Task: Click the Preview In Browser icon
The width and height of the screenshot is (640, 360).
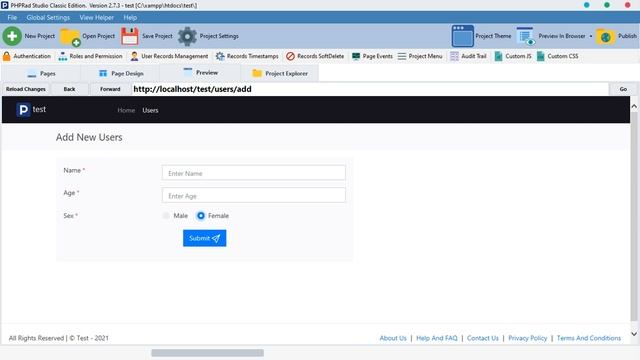Action: (525, 36)
